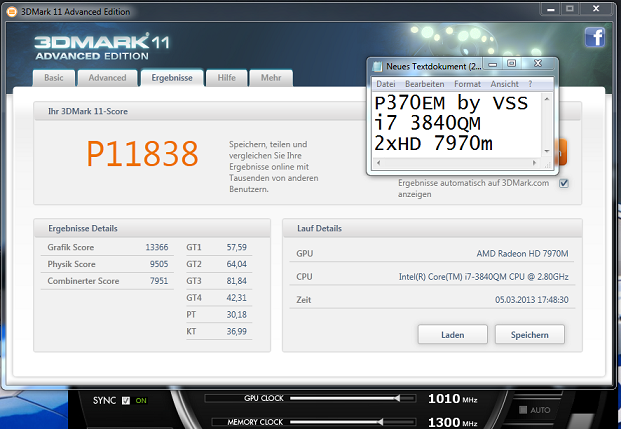Click the GT4 result 42,31
The height and width of the screenshot is (429, 621).
coord(236,297)
